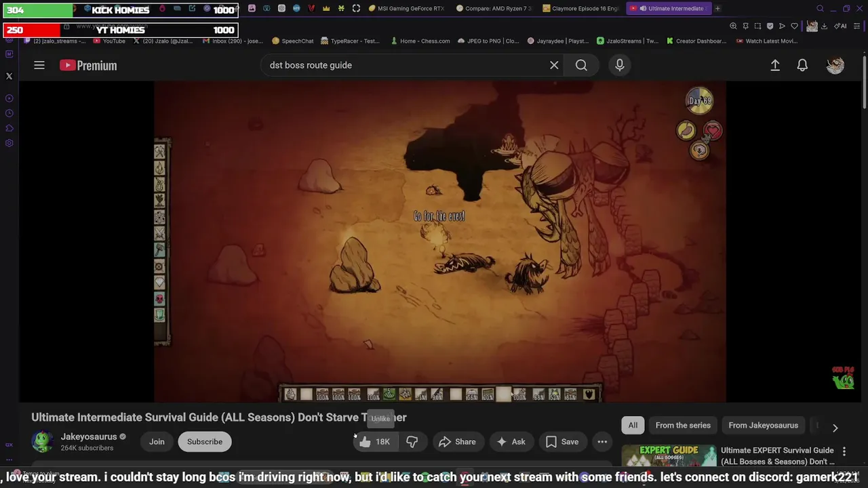Open Jakeyosaurus channel name link

89,436
